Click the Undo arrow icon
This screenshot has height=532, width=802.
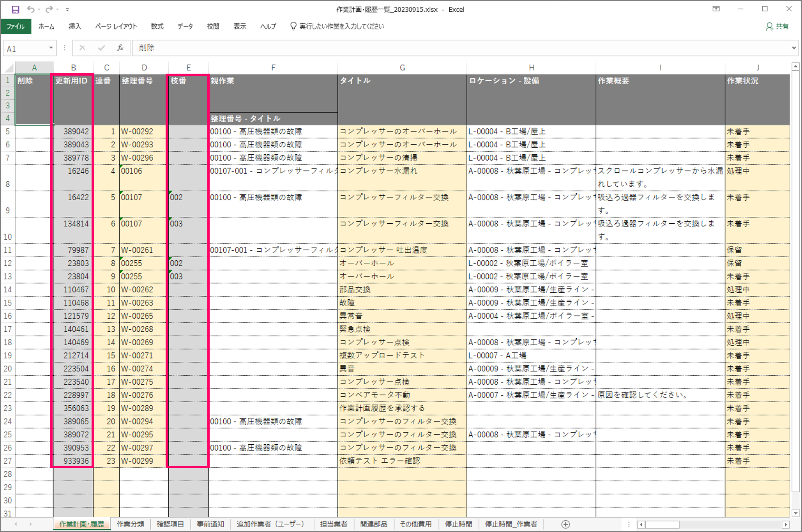coord(31,9)
